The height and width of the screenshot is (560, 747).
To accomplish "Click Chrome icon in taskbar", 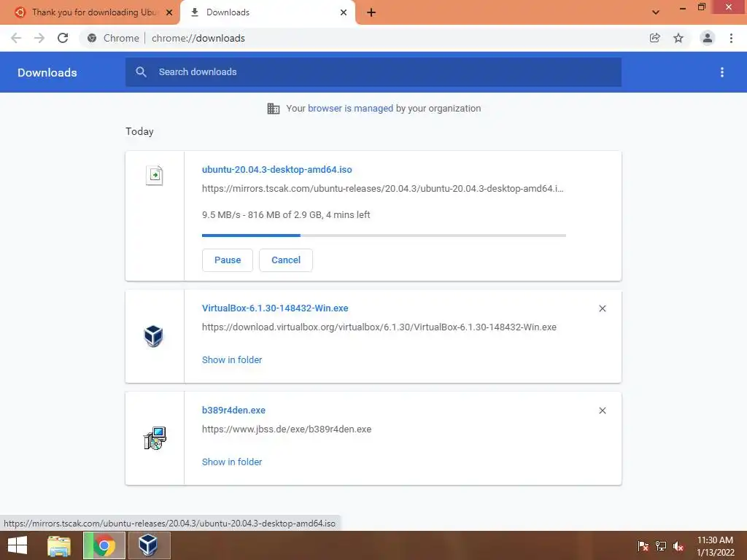I will pos(104,545).
